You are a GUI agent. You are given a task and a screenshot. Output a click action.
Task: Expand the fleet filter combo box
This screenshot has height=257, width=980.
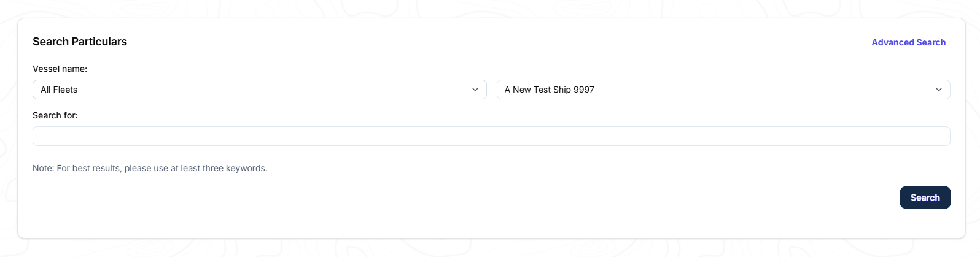tap(259, 90)
